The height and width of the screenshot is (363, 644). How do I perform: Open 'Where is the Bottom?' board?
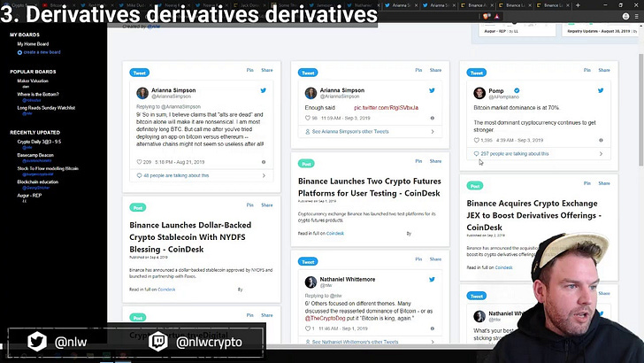coord(38,94)
